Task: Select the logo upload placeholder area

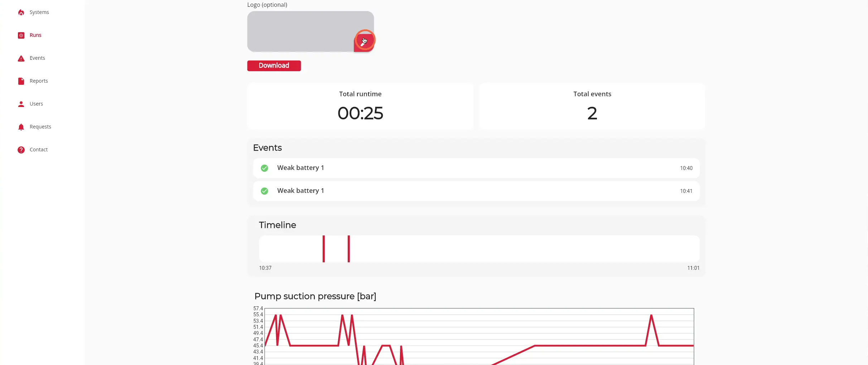Action: coord(310,31)
